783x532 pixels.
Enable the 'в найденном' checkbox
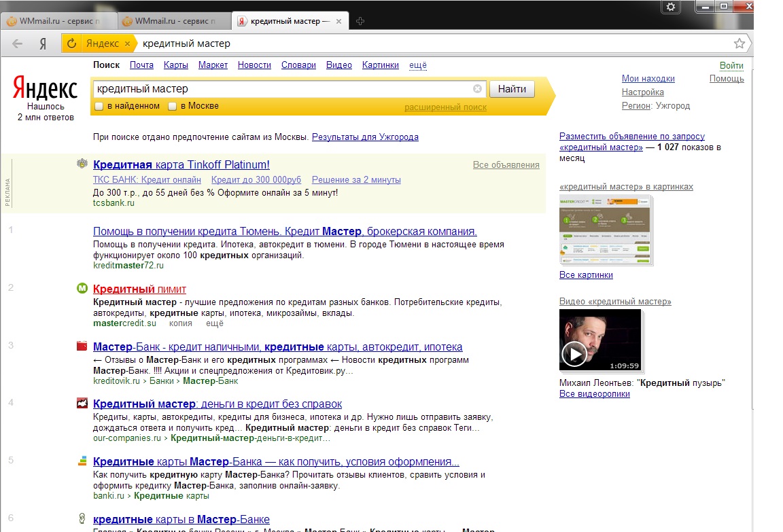[x=99, y=106]
